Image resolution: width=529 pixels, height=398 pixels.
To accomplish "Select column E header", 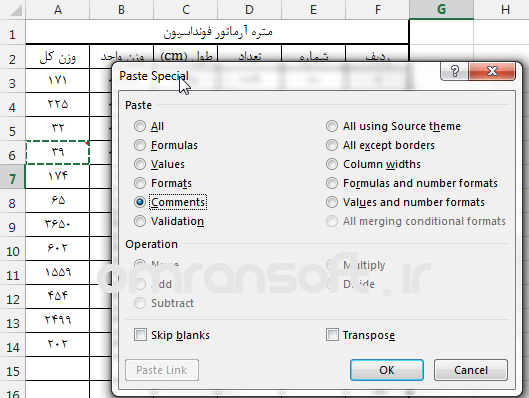I will tap(313, 9).
